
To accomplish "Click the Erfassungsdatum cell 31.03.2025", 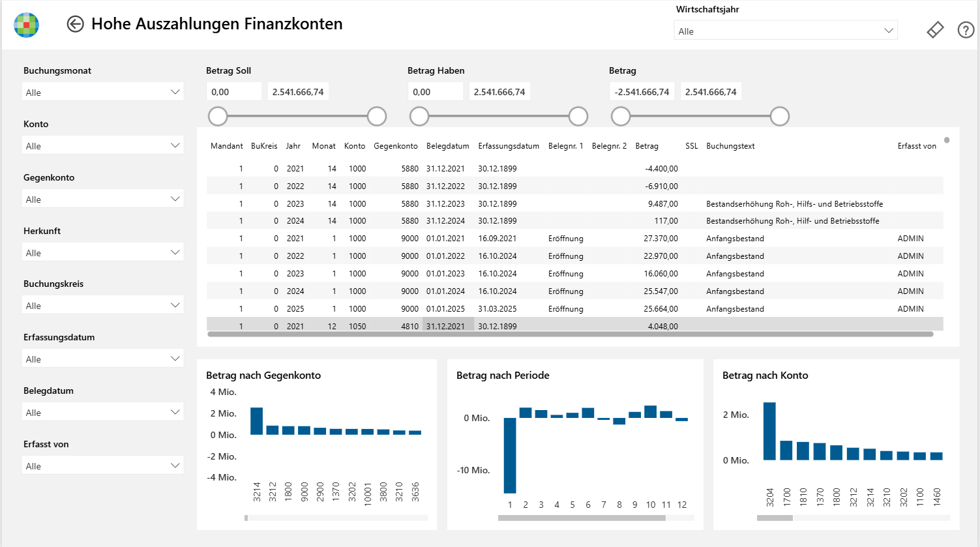I will coord(497,309).
